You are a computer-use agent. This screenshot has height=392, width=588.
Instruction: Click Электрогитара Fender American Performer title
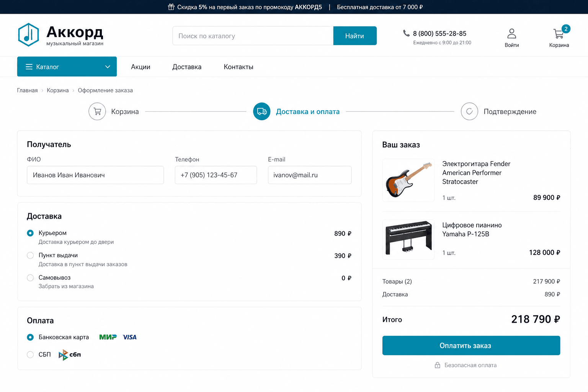tap(476, 173)
